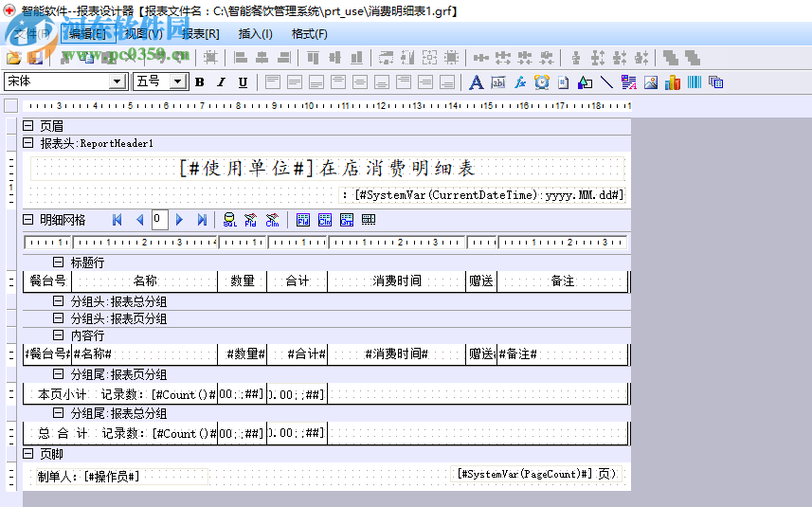
Task: Open the 五号 font size dropdown
Action: coord(178,81)
